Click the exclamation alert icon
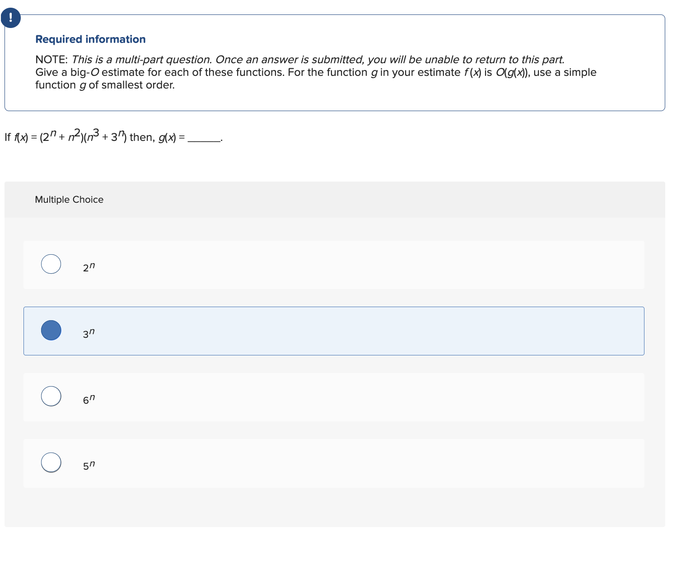 pyautogui.click(x=10, y=18)
